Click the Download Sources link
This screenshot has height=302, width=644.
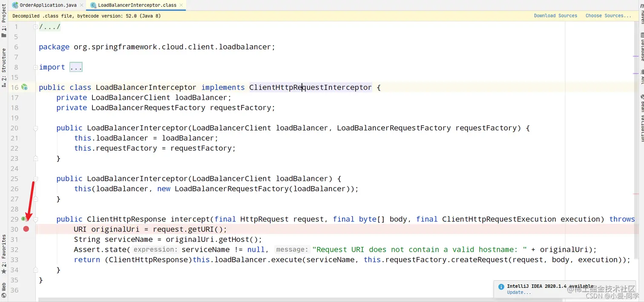(x=555, y=16)
